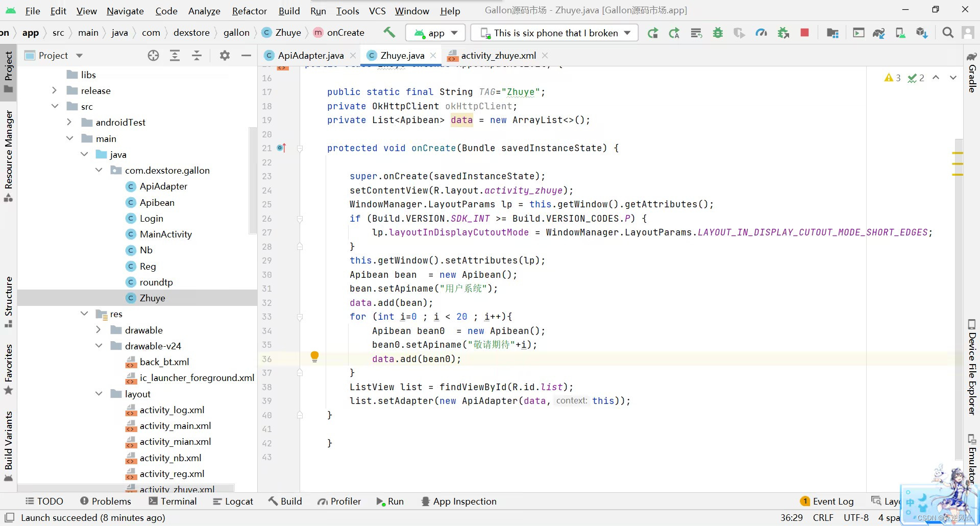Collapse the layout folder

[99, 394]
